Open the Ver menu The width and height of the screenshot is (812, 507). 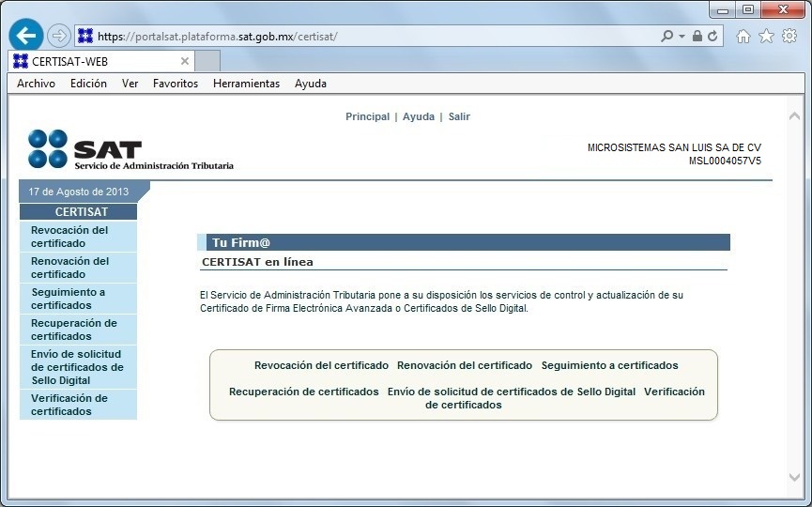coord(130,84)
